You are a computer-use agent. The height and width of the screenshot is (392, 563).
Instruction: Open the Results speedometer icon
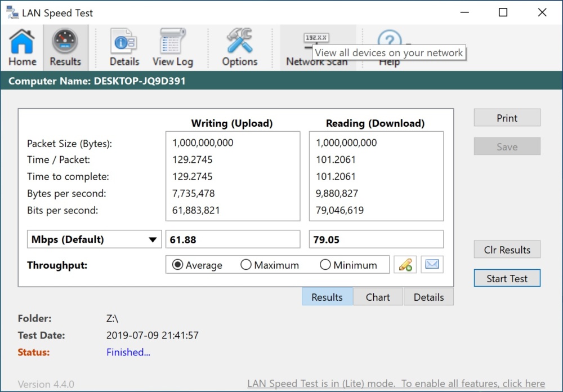(x=65, y=47)
